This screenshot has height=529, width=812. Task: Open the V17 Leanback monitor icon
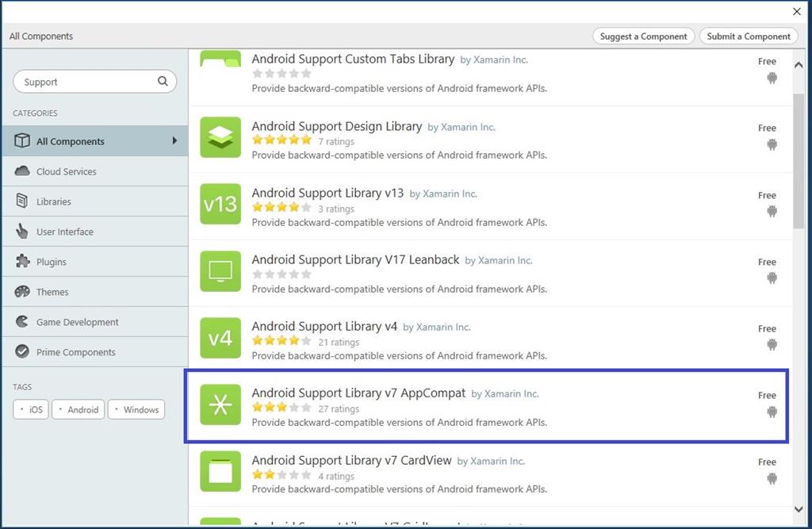click(x=220, y=271)
